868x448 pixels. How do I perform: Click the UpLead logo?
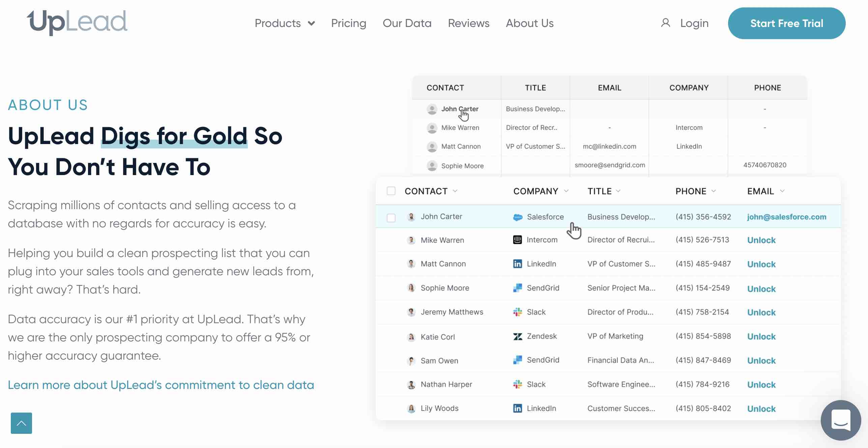77,22
